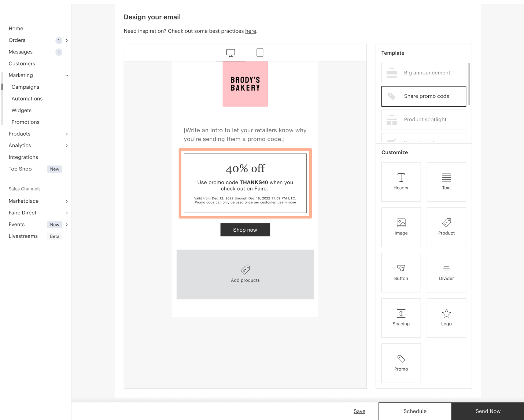Add a Logo block
524x420 pixels.
(446, 318)
